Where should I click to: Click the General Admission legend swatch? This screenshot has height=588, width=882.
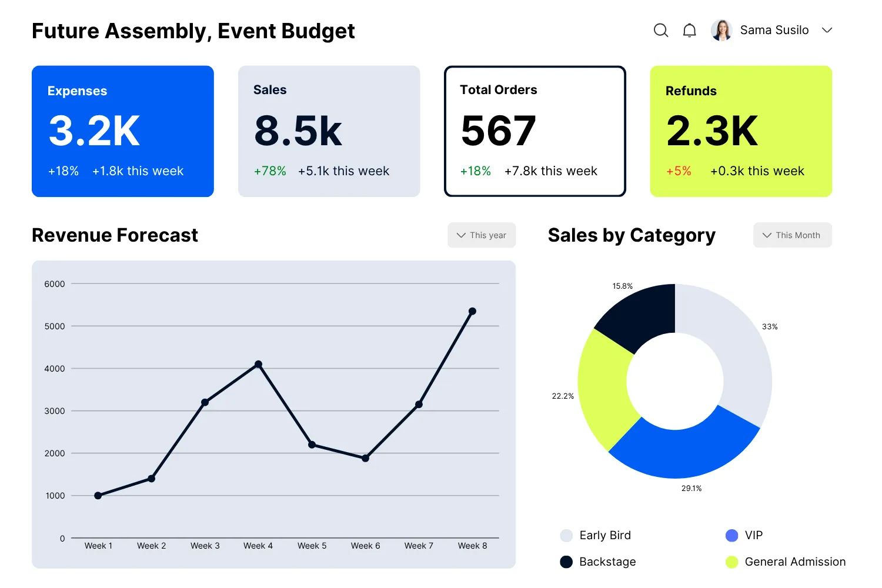coord(731,562)
